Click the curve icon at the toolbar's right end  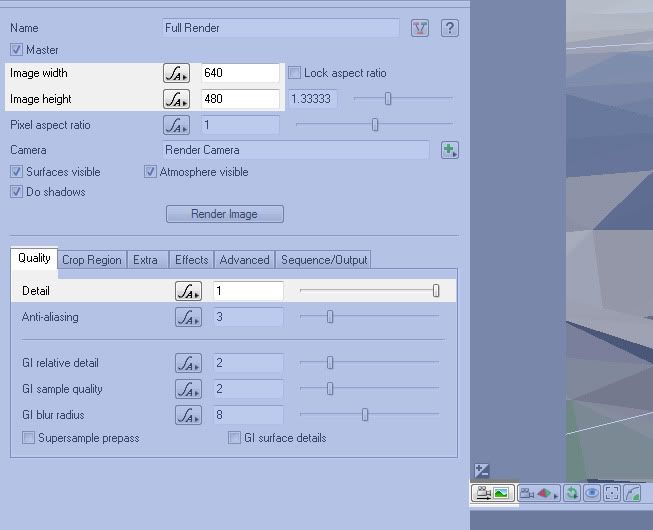click(632, 493)
